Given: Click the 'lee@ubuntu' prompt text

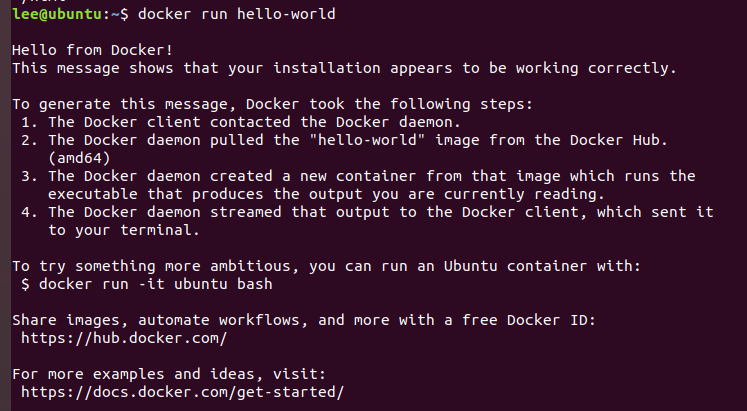Looking at the screenshot, I should [x=57, y=14].
